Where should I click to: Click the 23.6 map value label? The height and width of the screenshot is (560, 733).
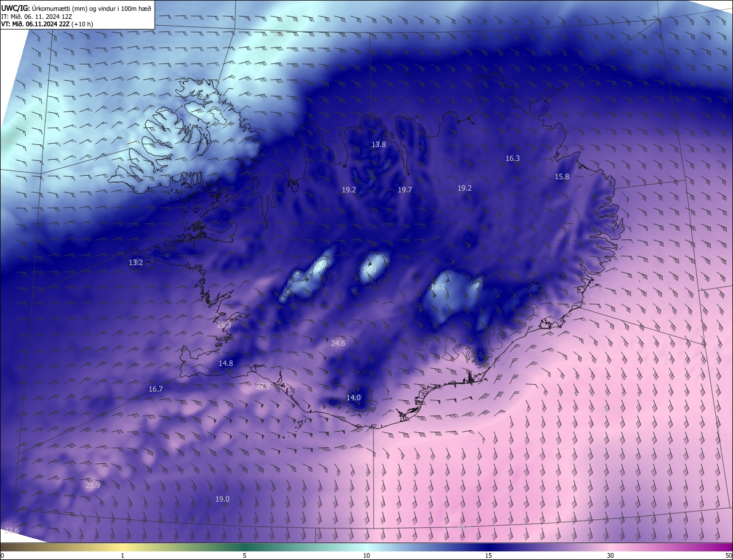point(11,531)
